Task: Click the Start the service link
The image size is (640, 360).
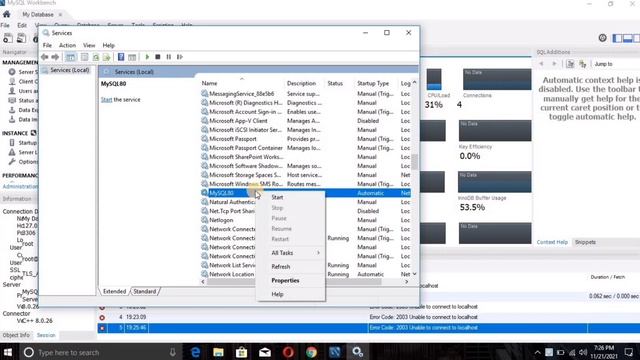Action: click(x=106, y=100)
